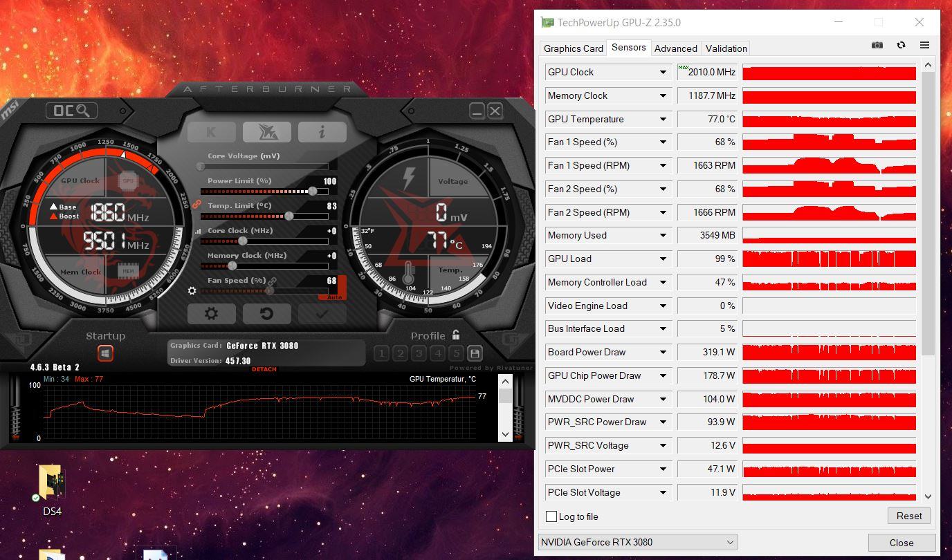Select Afterburner profile slot 5
Screen dimensions: 952x560
(x=456, y=353)
